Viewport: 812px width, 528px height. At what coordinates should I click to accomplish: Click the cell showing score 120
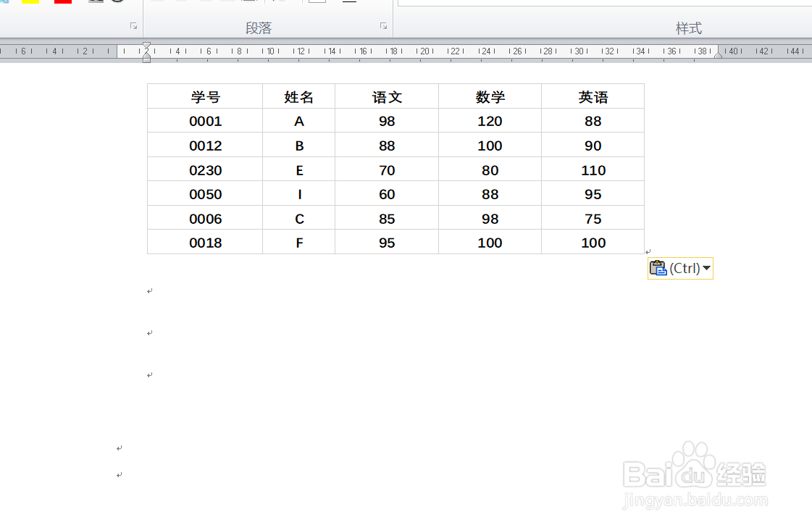tap(490, 120)
